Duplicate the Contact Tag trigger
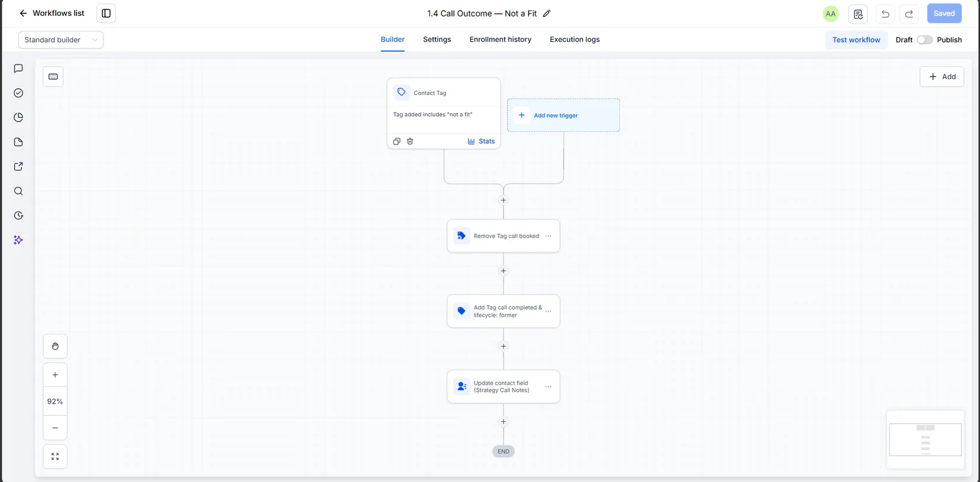 (x=397, y=141)
